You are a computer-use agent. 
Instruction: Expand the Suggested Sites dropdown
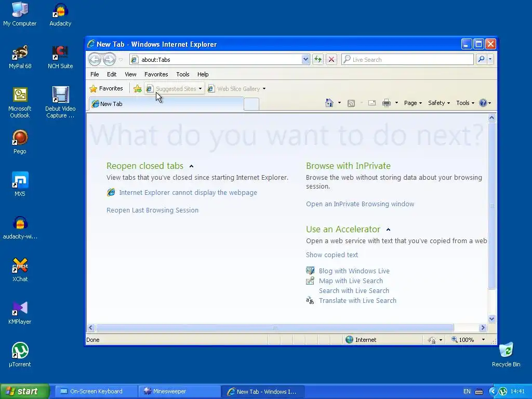[200, 89]
